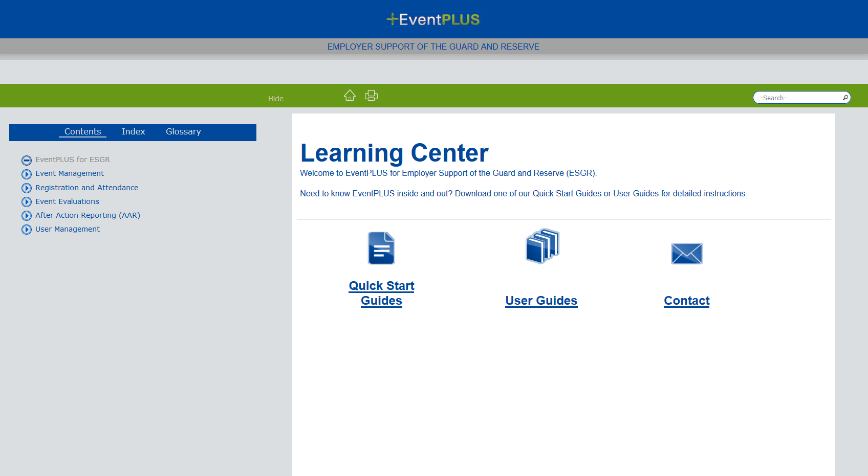
Task: Open the User Guides link
Action: click(x=541, y=301)
